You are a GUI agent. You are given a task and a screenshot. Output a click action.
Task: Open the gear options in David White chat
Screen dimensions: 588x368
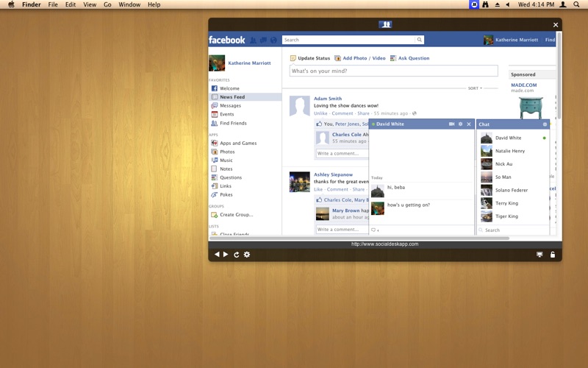[460, 124]
